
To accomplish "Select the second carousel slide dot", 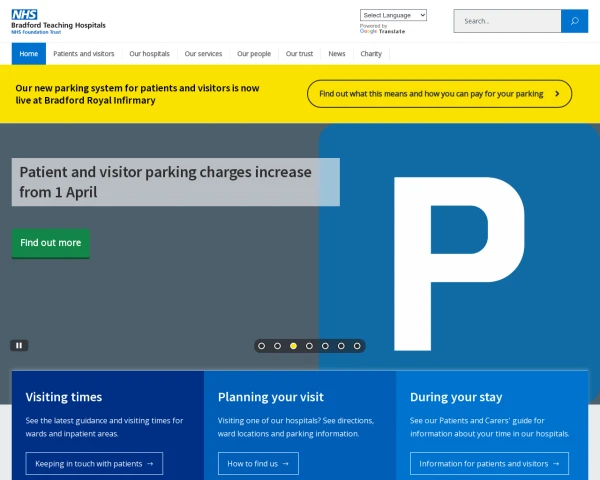I will (277, 346).
